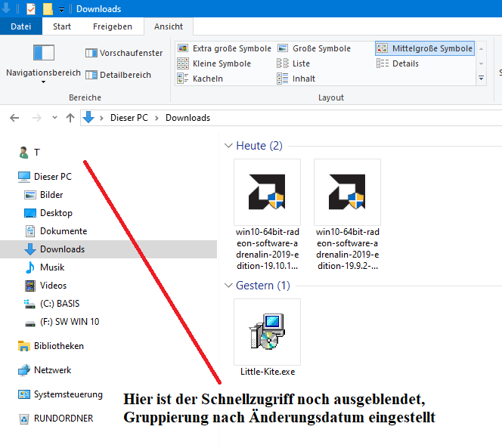502x448 pixels.
Task: Select Dieser PC in navigation tree
Action: [x=45, y=177]
